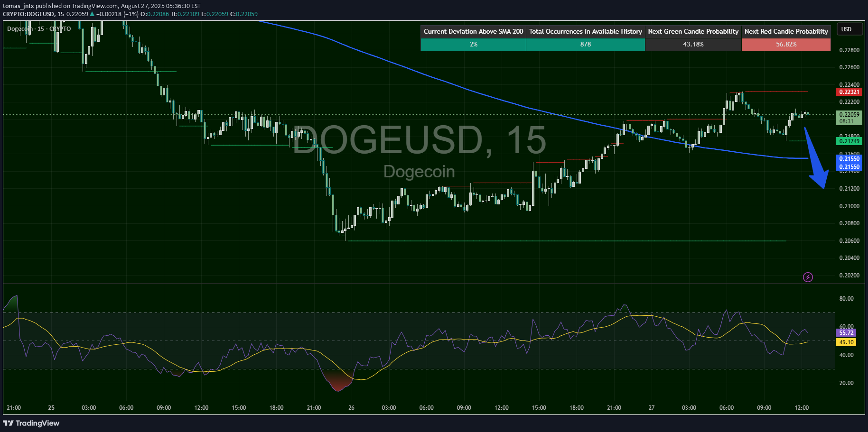Click the 08:31 candle countdown timer
The width and height of the screenshot is (868, 432).
[x=846, y=121]
